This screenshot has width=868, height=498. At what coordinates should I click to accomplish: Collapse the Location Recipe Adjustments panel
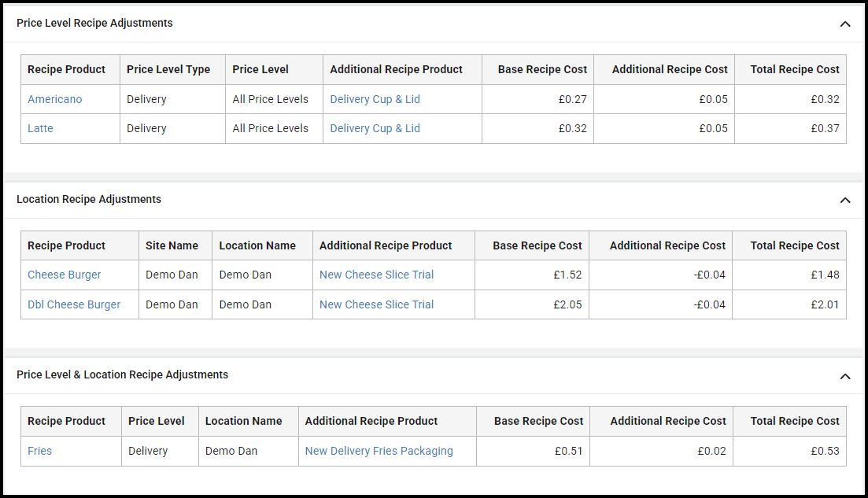tap(844, 200)
